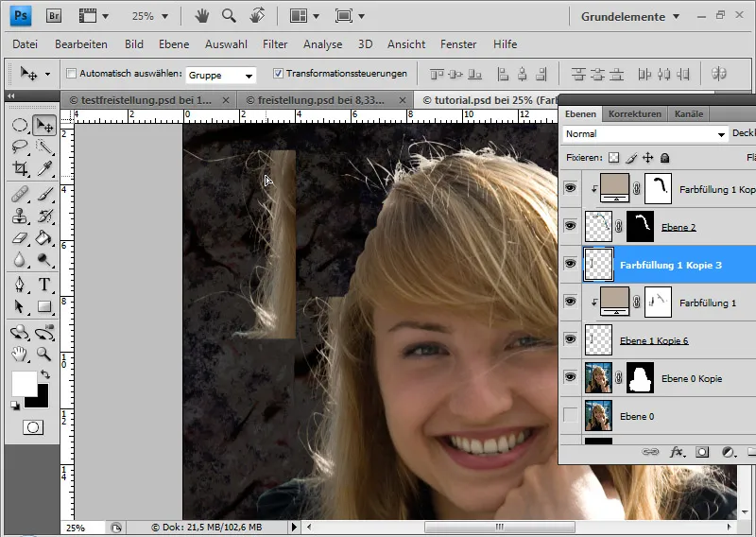Viewport: 756px width, 537px height.
Task: Select the Burn tool
Action: [x=44, y=260]
